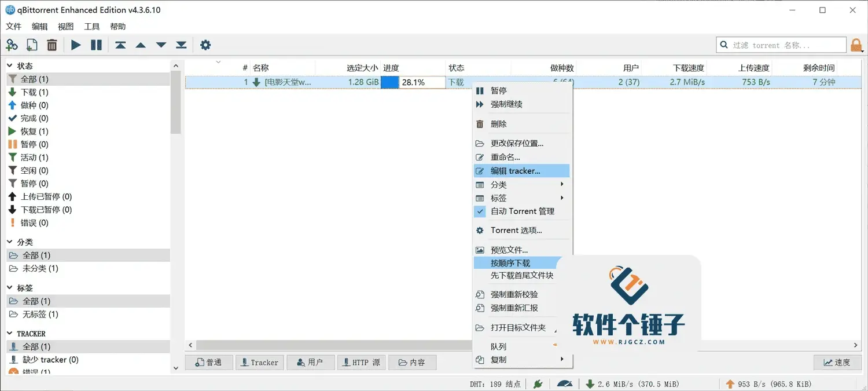Viewport: 868px width, 391px height.
Task: Choose 删除 in context menu
Action: click(522, 124)
